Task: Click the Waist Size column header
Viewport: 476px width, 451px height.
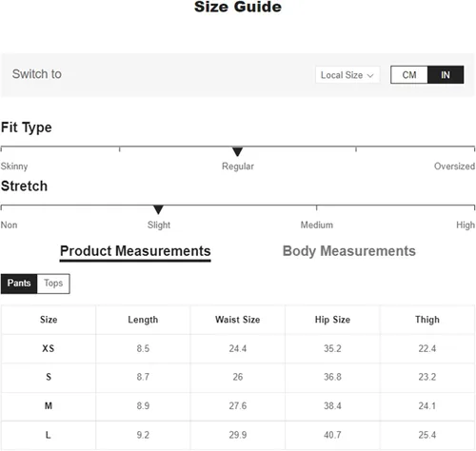Action: point(238,320)
